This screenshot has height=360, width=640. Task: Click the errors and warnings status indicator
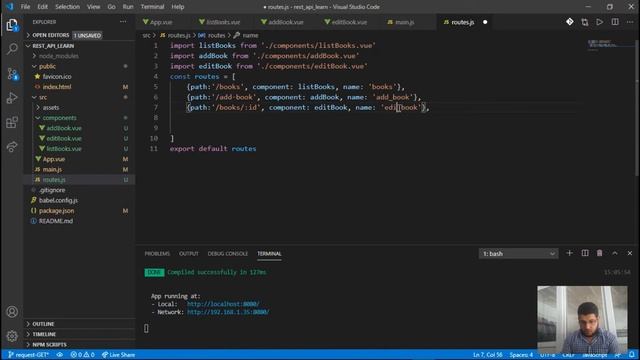[82, 355]
